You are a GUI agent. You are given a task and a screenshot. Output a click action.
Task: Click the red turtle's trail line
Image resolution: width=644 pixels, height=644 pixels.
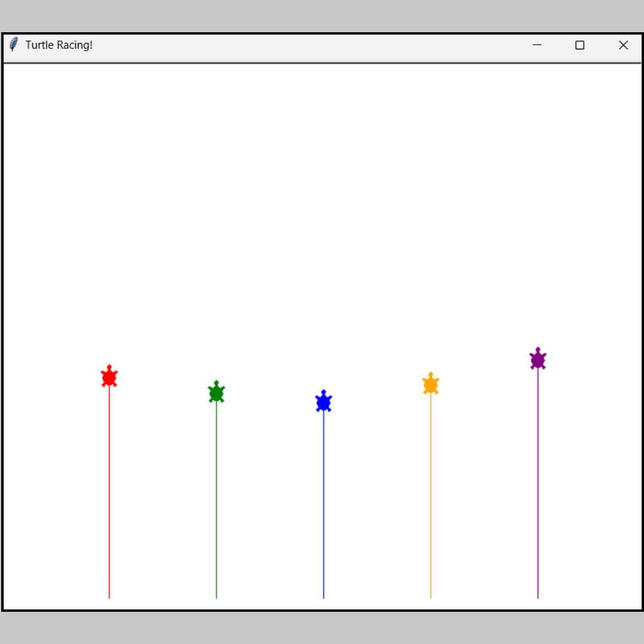(x=109, y=489)
